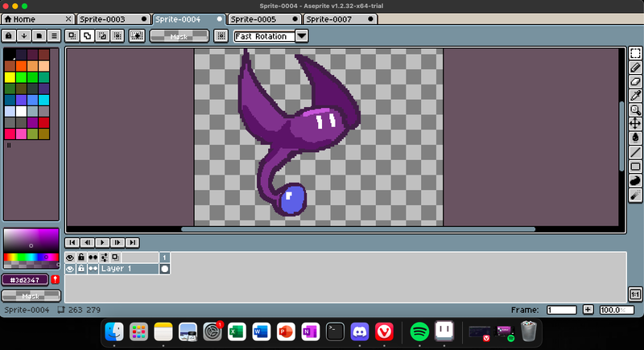Select the Zoom magnifier tool

pos(635,109)
